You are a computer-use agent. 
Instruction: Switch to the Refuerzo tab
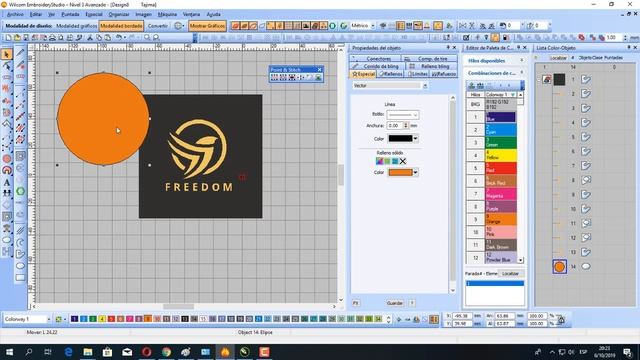pos(444,74)
